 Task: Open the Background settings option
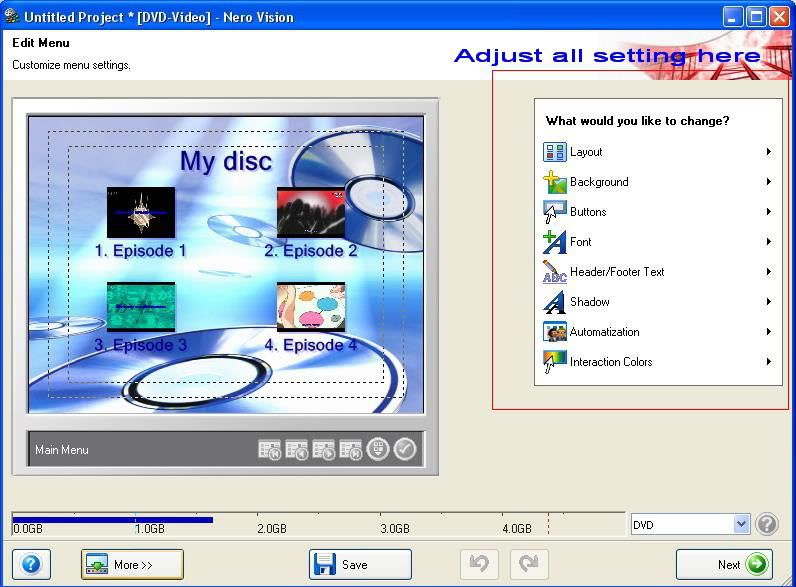[658, 182]
